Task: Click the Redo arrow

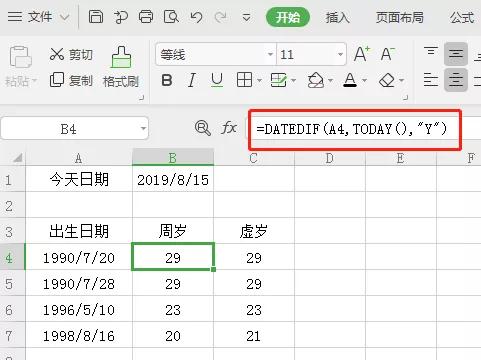Action: click(x=221, y=17)
